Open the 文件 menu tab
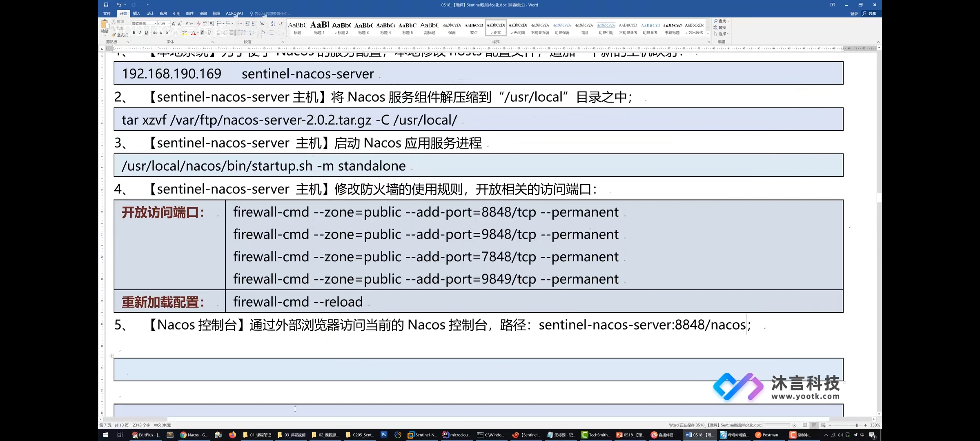 coord(107,13)
